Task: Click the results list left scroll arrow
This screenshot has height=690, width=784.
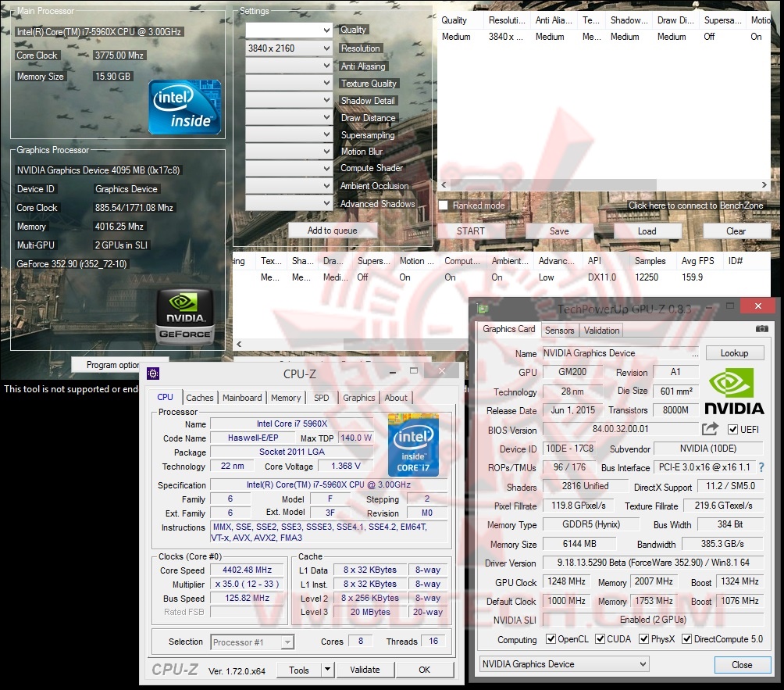Action: click(x=239, y=345)
